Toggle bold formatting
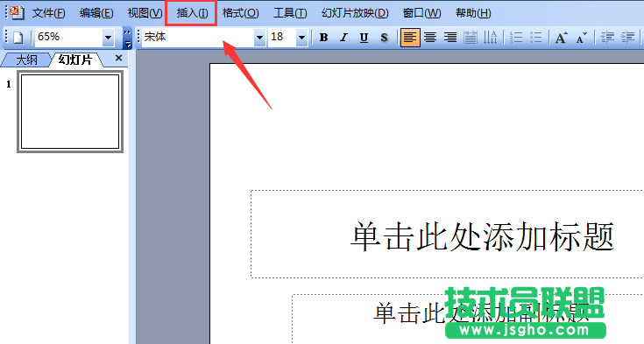Screen dimensions: 644x344 (x=323, y=38)
